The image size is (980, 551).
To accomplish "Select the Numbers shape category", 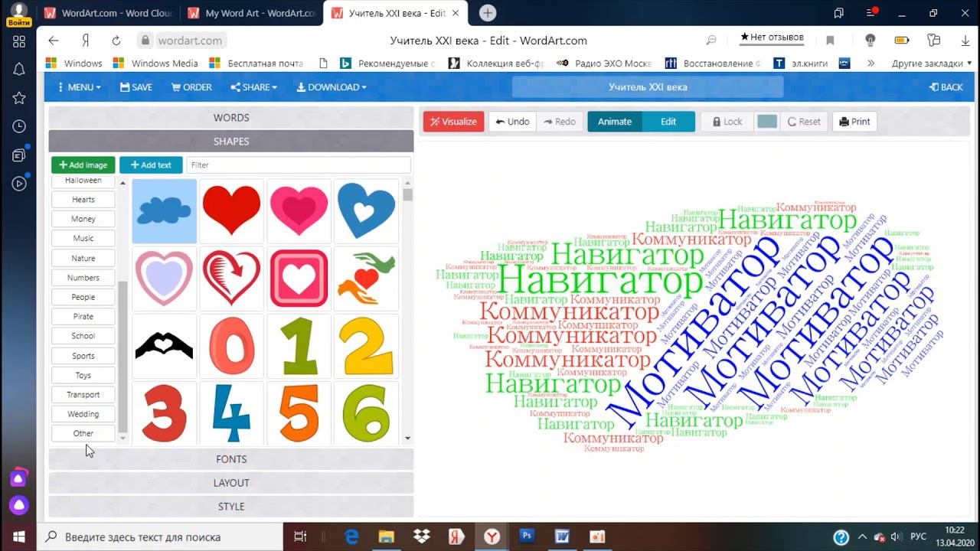I will coord(83,278).
